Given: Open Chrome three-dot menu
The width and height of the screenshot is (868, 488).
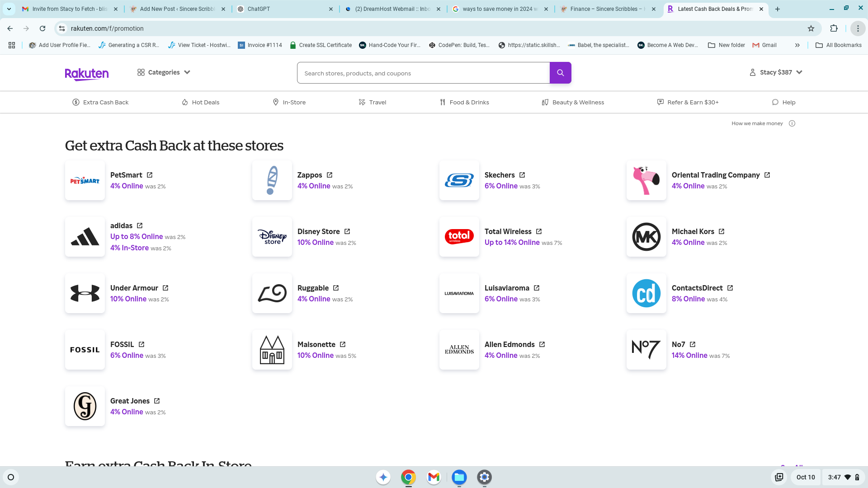Looking at the screenshot, I should tap(858, 28).
